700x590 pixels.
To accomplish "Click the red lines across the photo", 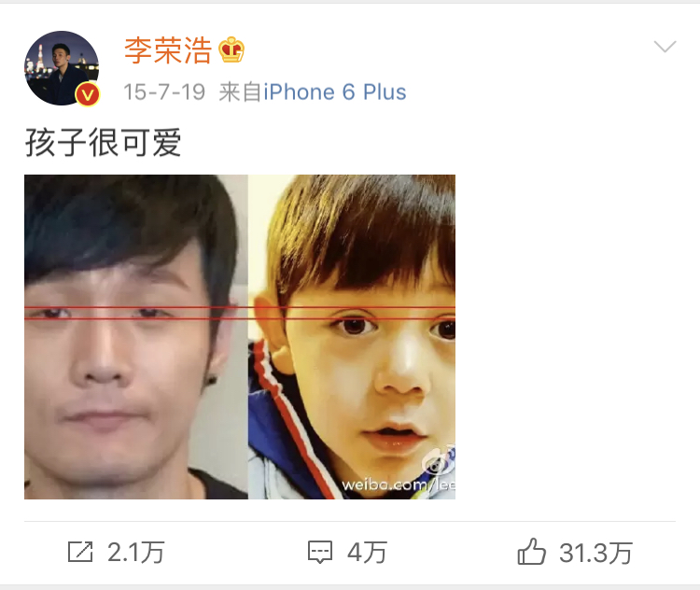I will (240, 313).
